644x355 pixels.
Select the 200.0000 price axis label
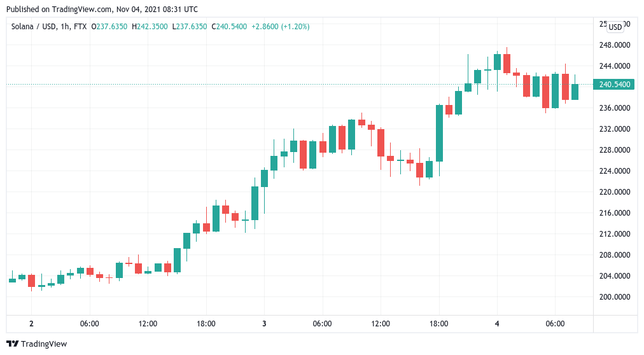click(615, 296)
